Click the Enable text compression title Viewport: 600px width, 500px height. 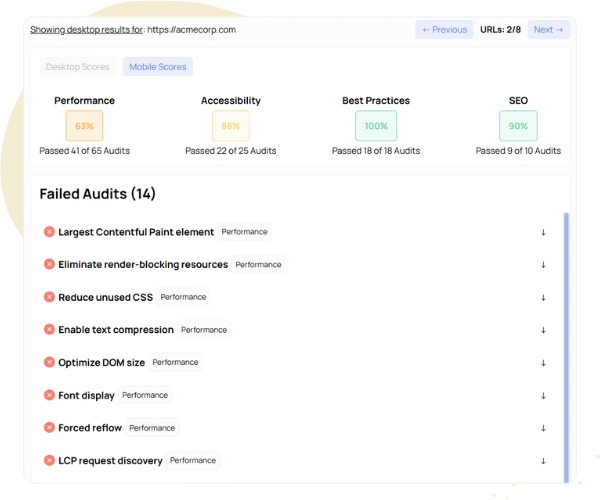click(x=116, y=330)
